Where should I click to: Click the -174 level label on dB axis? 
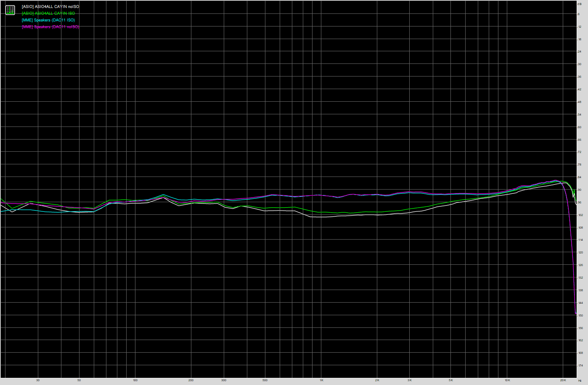pos(580,366)
